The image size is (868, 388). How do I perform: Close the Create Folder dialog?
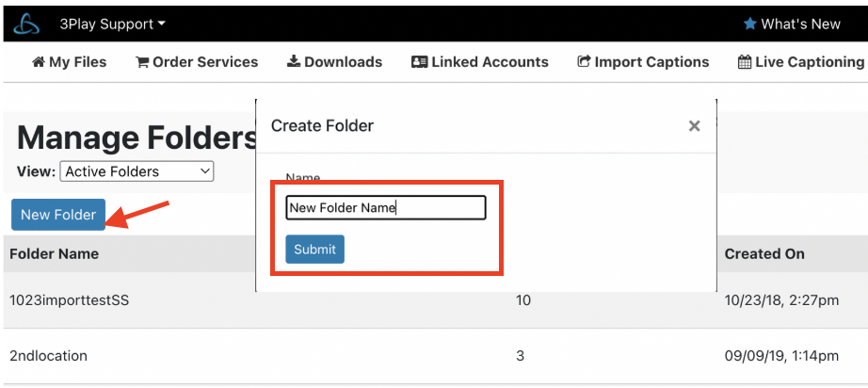(x=694, y=126)
